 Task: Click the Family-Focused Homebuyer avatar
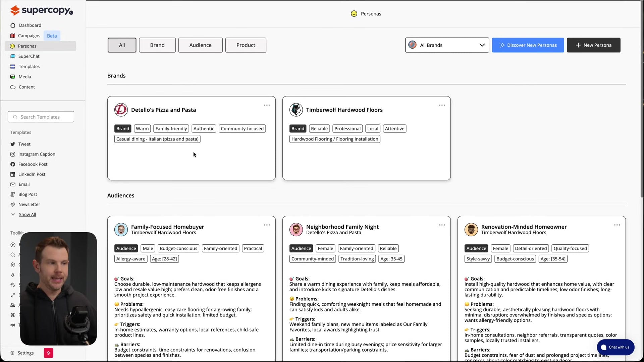[x=121, y=230]
